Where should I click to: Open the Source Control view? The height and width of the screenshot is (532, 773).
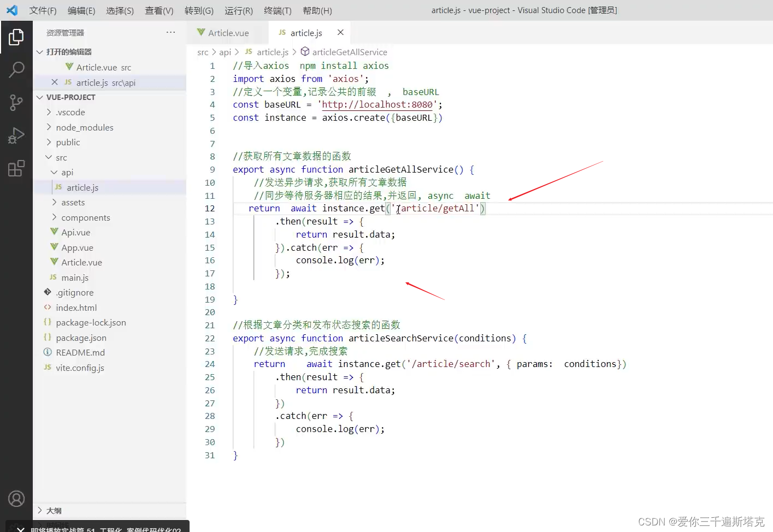pos(16,103)
